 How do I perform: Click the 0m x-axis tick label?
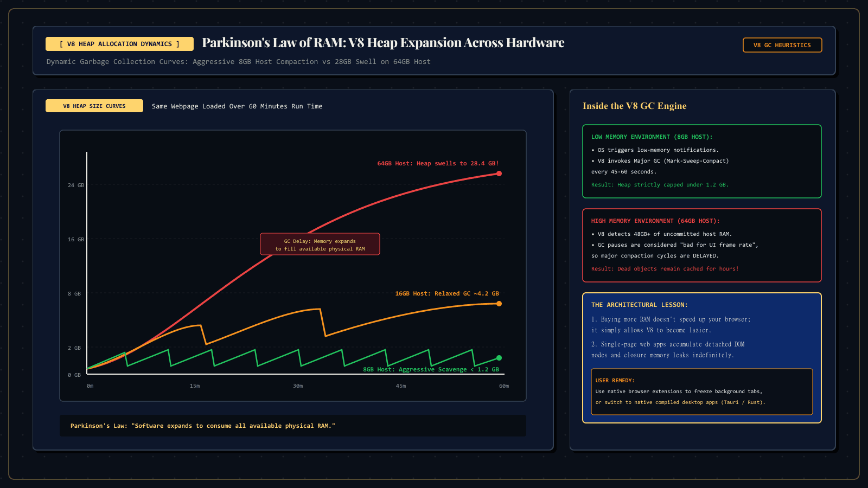tap(90, 386)
